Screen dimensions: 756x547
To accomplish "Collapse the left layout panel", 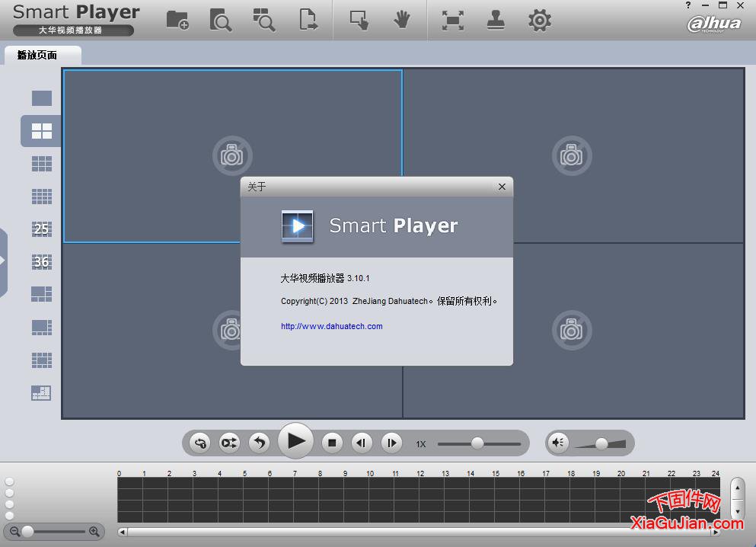I will [x=5, y=259].
